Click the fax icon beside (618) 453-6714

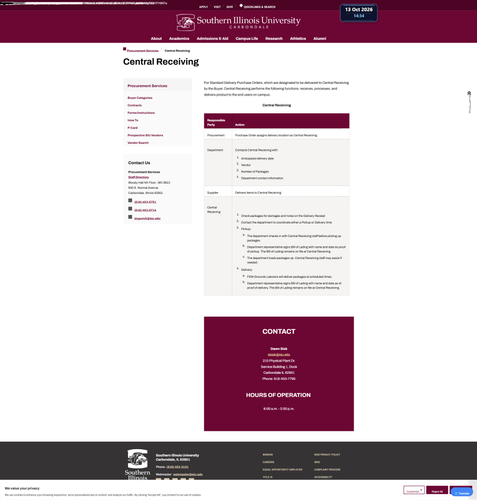click(130, 209)
